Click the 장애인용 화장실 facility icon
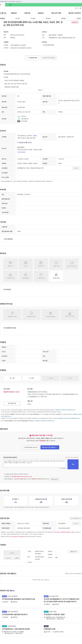The image size is (82, 644). point(51,314)
